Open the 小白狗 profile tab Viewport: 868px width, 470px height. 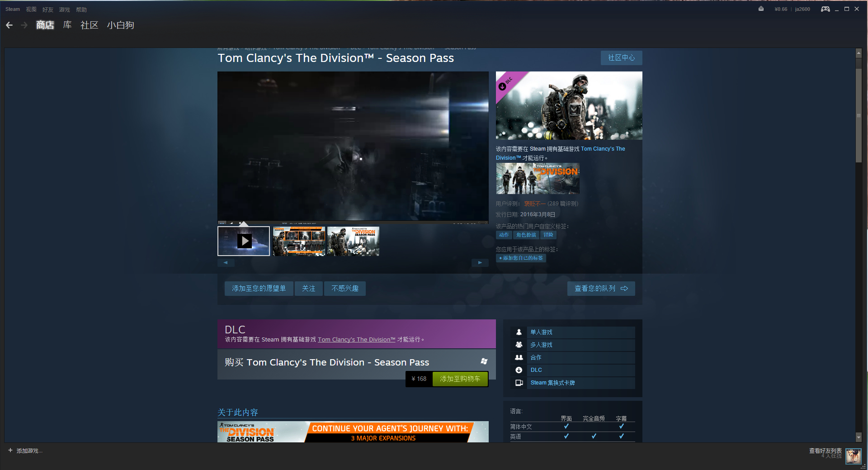121,25
